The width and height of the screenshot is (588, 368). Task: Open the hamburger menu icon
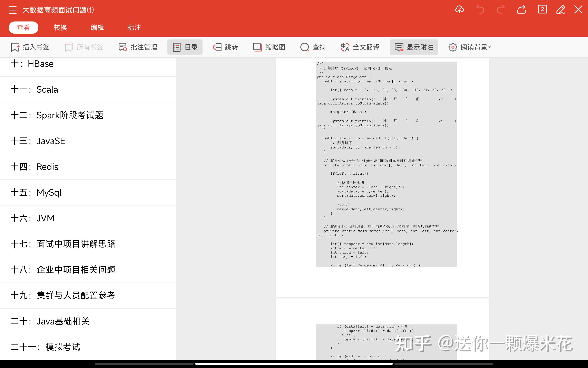[13, 10]
